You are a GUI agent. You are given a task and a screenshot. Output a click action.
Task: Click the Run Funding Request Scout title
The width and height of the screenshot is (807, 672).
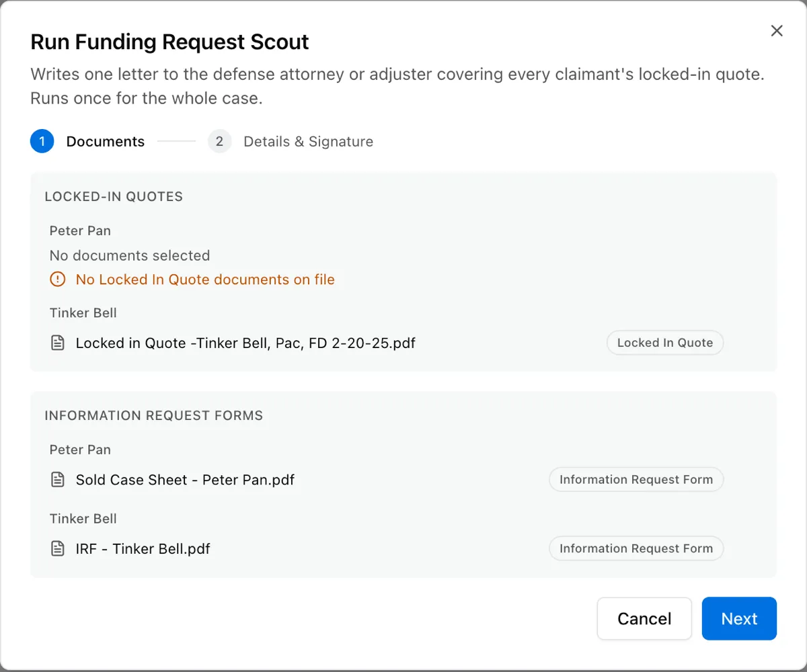coord(169,42)
